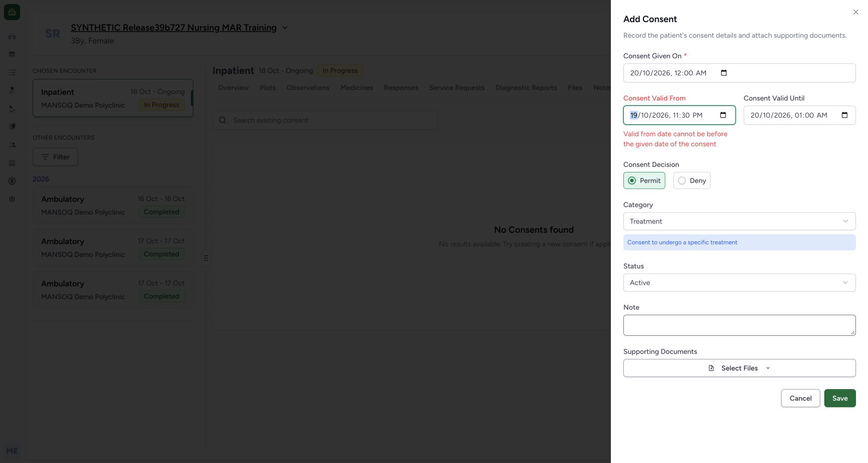
Task: Select the Permit consent decision
Action: pos(644,180)
